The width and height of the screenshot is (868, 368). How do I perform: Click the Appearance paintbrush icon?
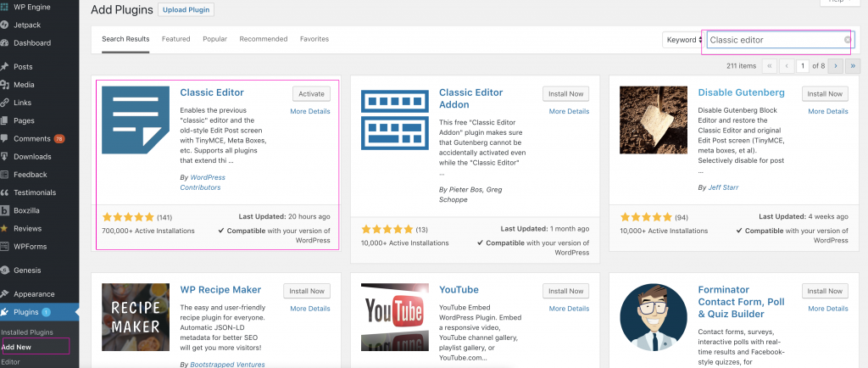tap(4, 294)
